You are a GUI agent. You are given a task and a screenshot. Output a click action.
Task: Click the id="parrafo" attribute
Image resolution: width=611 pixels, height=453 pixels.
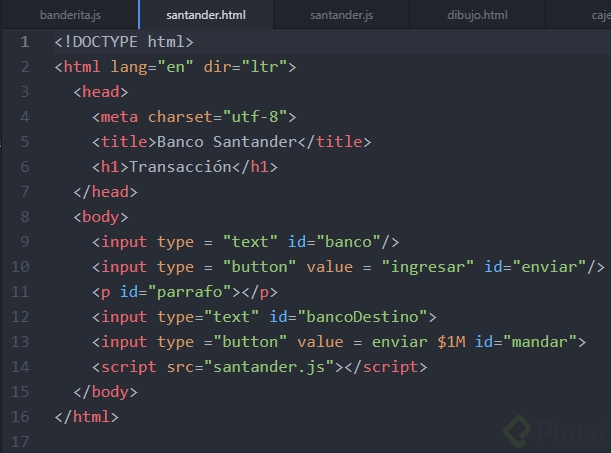176,292
